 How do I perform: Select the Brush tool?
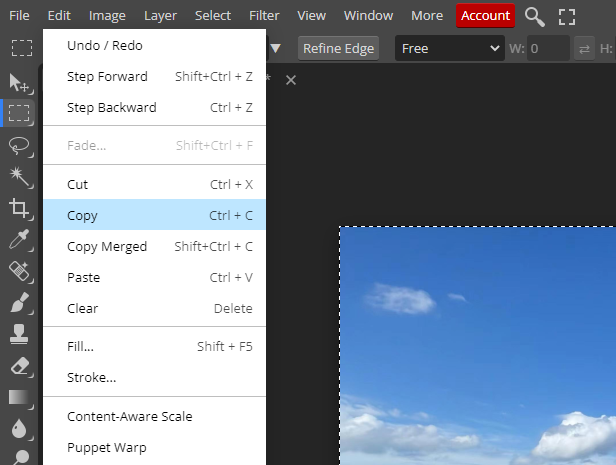pos(18,302)
